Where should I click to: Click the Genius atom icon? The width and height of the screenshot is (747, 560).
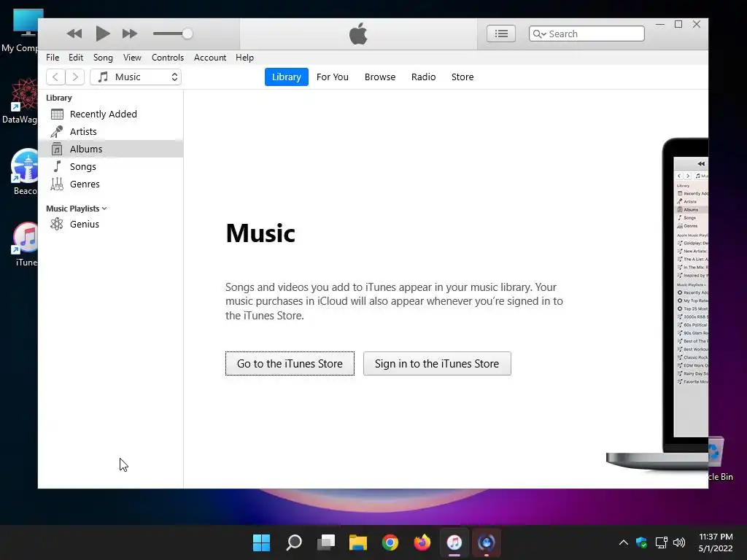point(57,224)
